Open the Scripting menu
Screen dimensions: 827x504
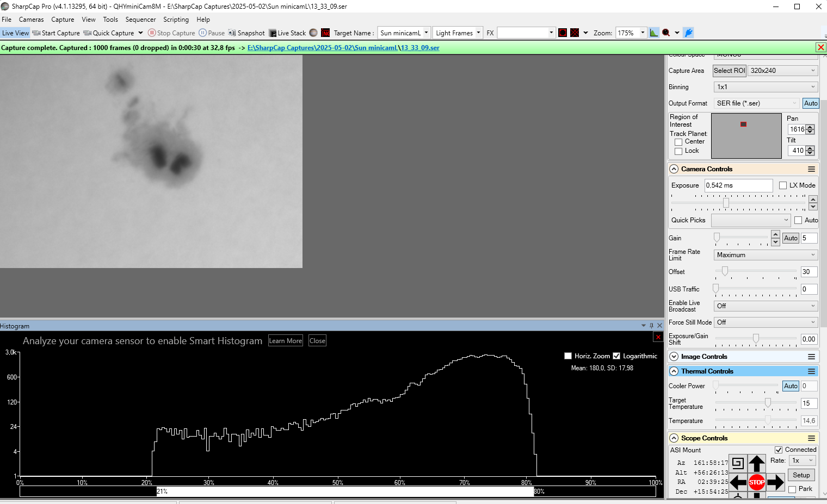pyautogui.click(x=176, y=20)
